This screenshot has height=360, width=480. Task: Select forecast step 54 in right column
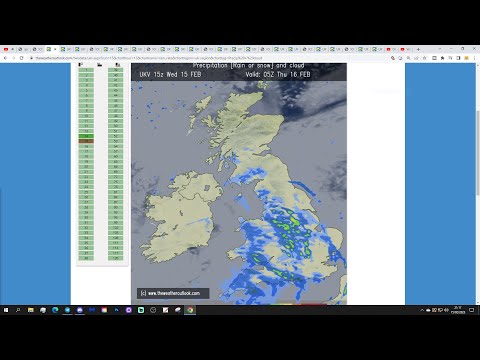pyautogui.click(x=116, y=146)
